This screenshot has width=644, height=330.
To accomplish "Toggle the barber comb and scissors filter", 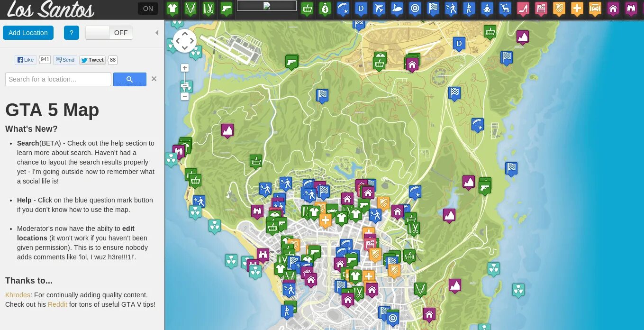I will [209, 9].
